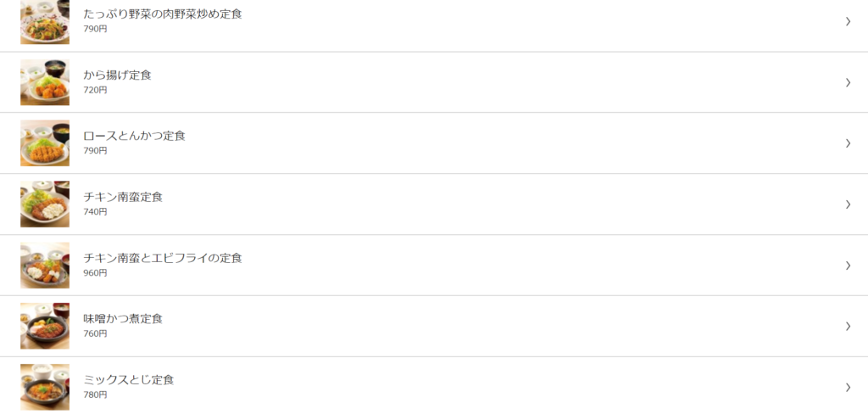Open the ロースとんかつ定食 title text

[x=135, y=137]
